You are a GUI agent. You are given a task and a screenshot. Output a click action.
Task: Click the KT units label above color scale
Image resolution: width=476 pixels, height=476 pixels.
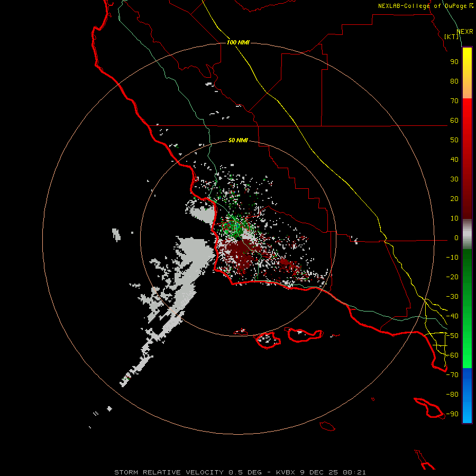pos(452,36)
